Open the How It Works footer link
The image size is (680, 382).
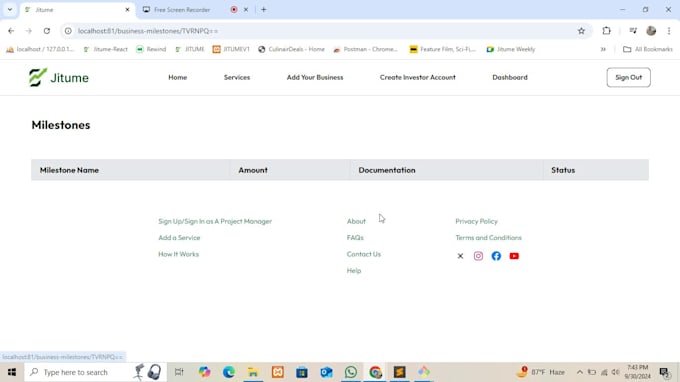(178, 254)
